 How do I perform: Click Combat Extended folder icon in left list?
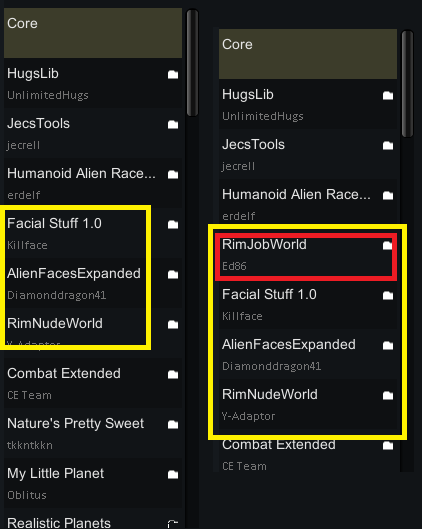click(x=173, y=374)
